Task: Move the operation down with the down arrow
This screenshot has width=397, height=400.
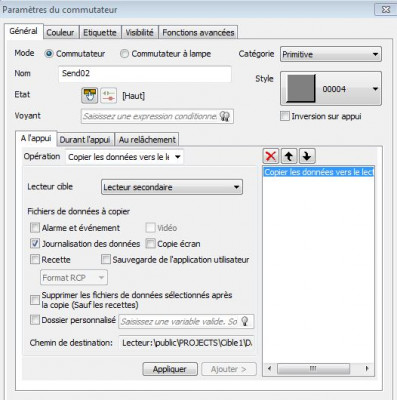Action: [307, 156]
